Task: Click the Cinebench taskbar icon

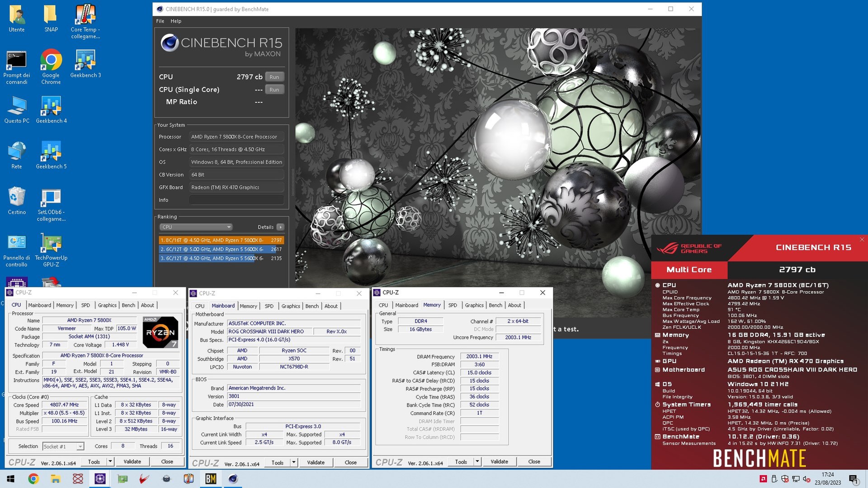Action: (x=233, y=479)
